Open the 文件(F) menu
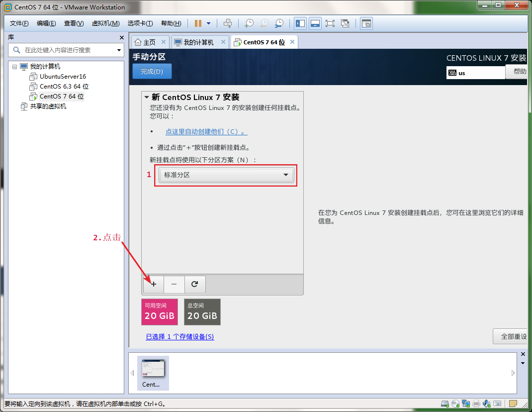The image size is (532, 412). tap(19, 23)
